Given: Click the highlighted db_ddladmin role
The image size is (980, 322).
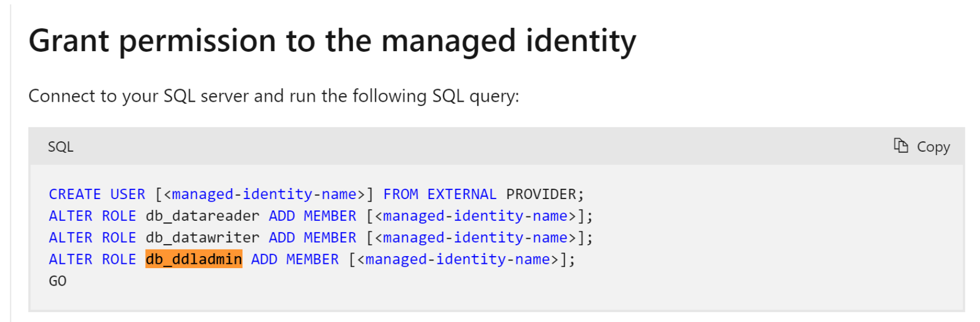Looking at the screenshot, I should coord(193,259).
